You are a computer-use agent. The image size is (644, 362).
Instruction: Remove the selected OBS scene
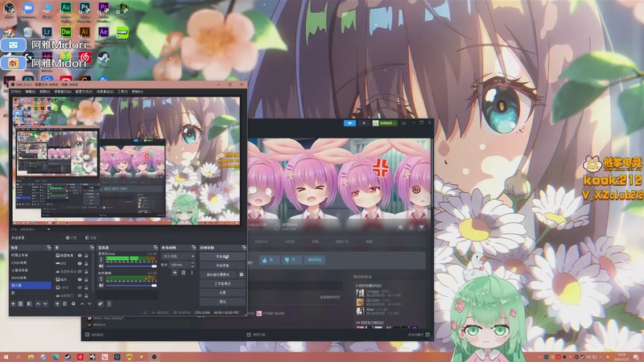click(20, 304)
